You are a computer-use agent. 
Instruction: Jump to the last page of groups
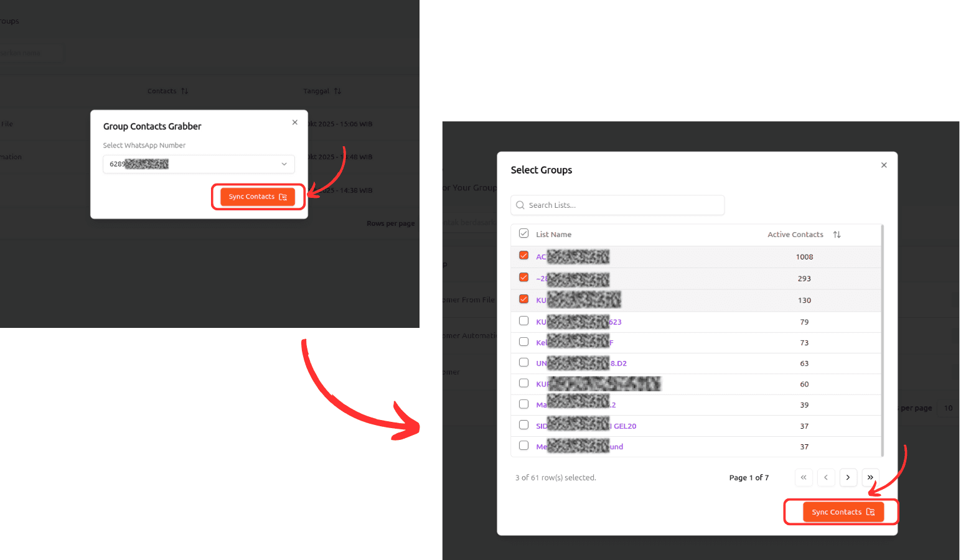[x=870, y=477]
